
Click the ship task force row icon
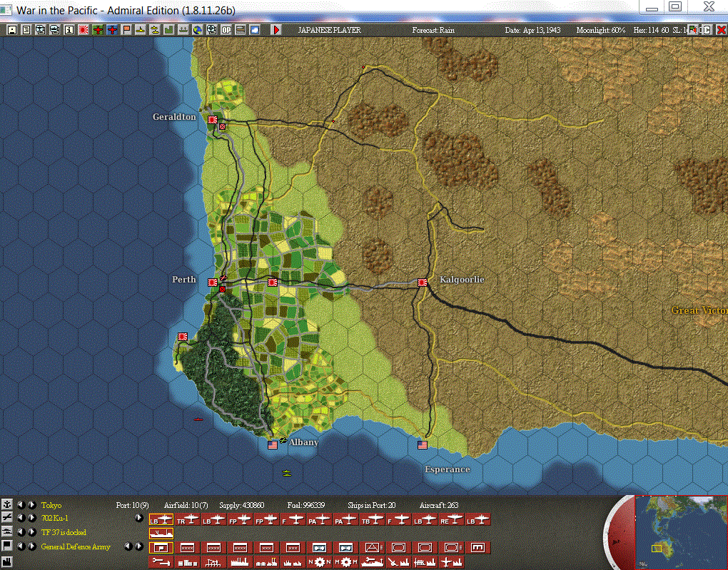pyautogui.click(x=7, y=531)
